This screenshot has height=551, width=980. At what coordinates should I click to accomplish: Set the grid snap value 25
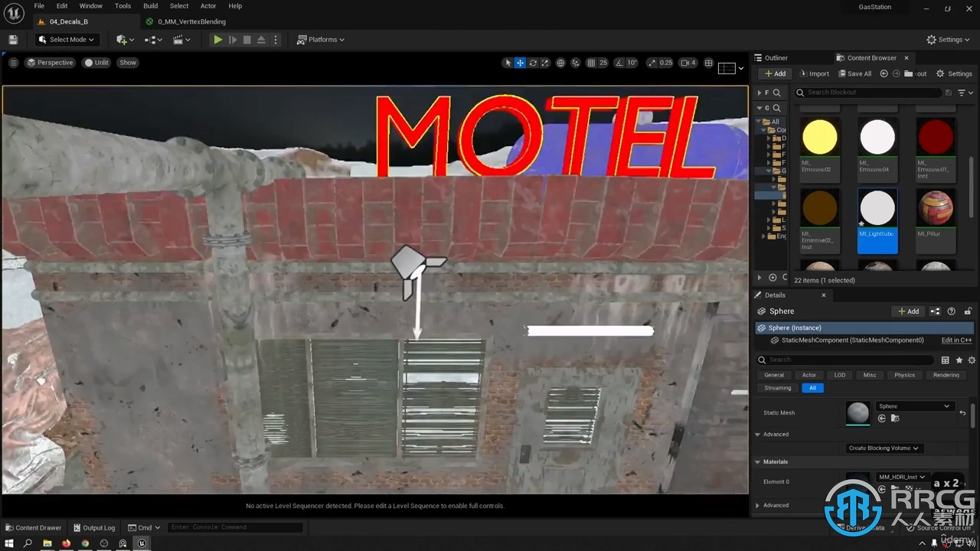tap(603, 63)
